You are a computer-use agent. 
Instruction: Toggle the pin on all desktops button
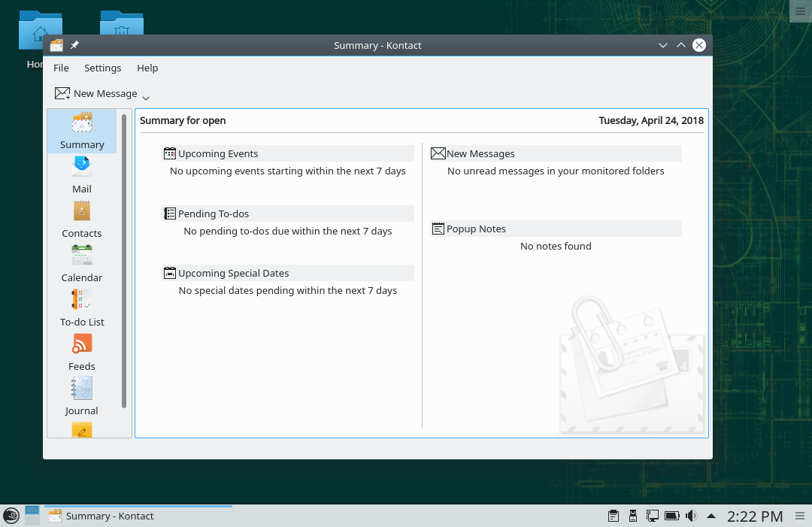74,45
